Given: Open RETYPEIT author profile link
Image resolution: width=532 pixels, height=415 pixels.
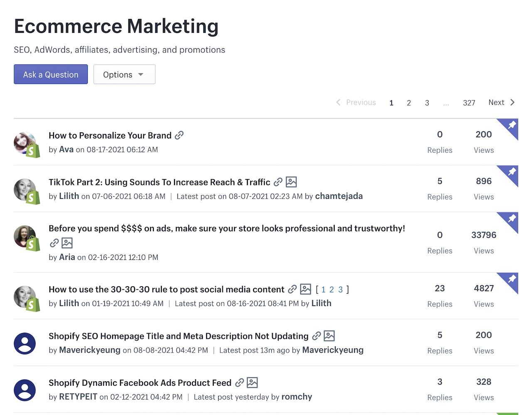Looking at the screenshot, I should click(x=78, y=397).
